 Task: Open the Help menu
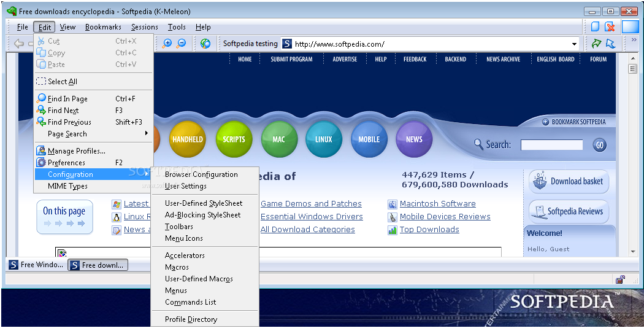click(203, 27)
